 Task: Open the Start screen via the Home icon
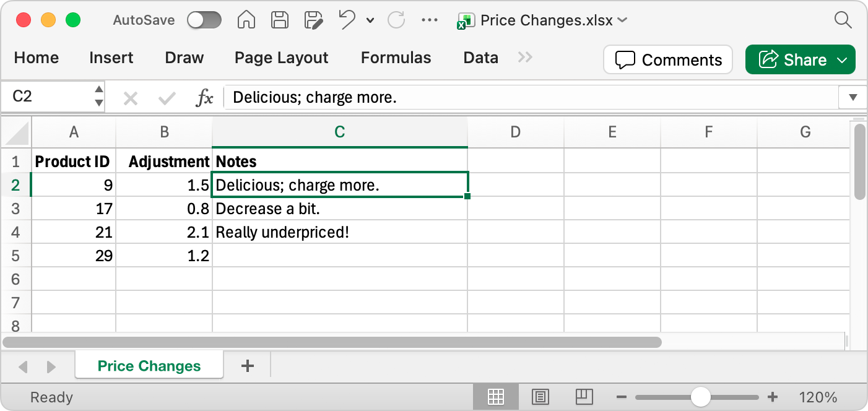246,20
